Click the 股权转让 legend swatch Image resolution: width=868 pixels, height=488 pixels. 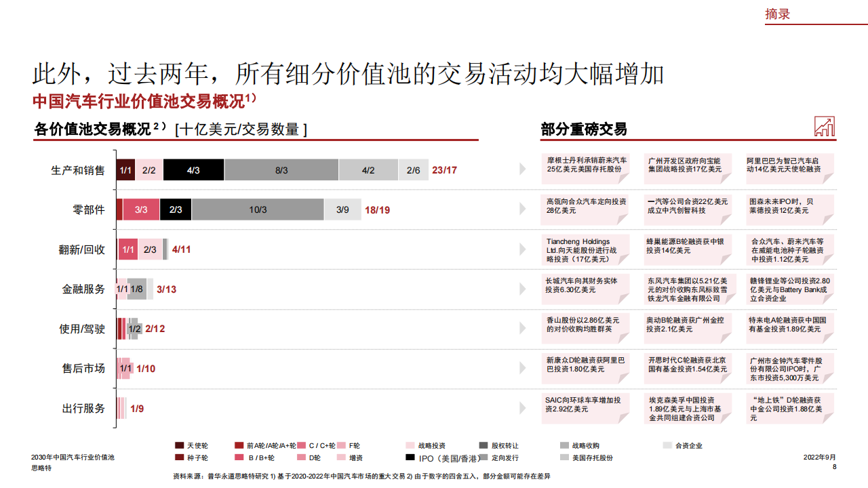click(483, 445)
